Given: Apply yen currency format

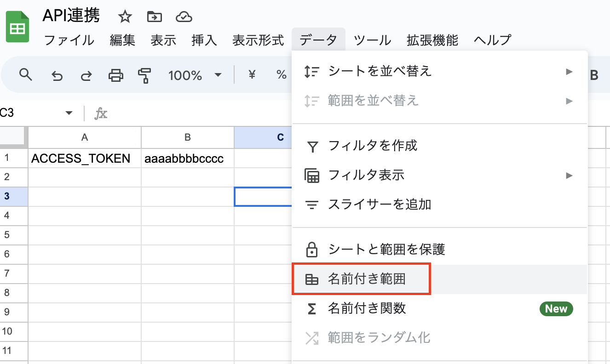Looking at the screenshot, I should [x=252, y=75].
